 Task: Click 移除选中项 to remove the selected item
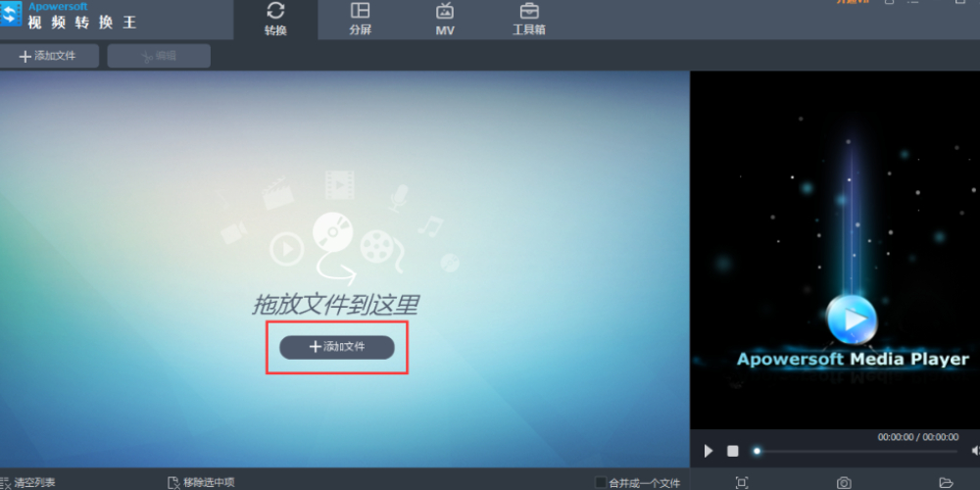coord(201,482)
